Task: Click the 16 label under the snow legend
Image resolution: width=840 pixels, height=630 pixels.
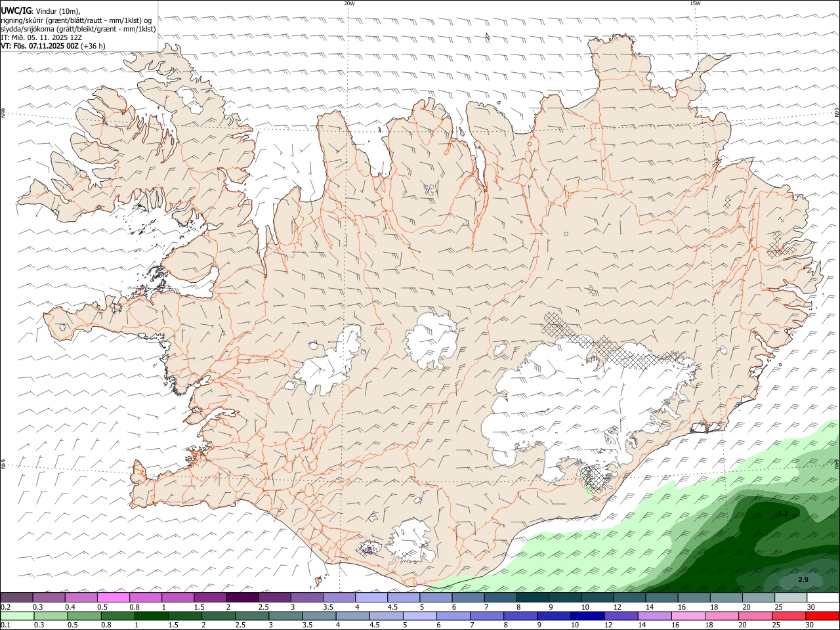Action: point(682,607)
